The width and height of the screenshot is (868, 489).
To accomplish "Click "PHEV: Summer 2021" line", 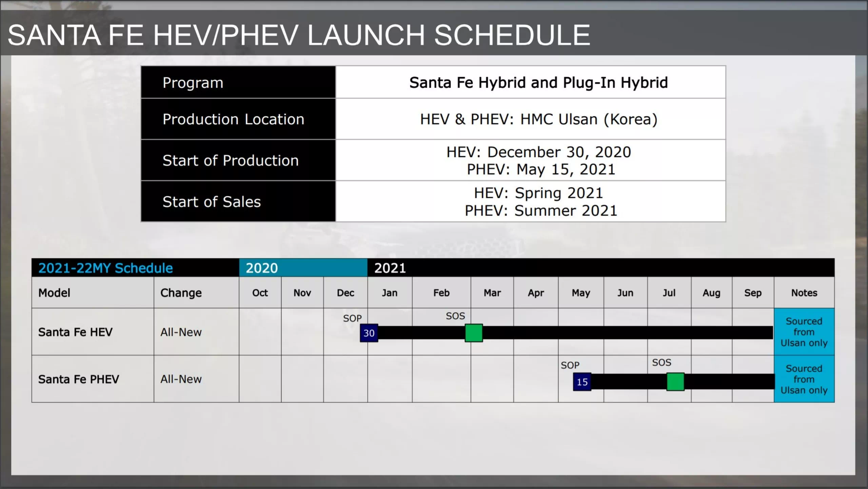I will [541, 211].
